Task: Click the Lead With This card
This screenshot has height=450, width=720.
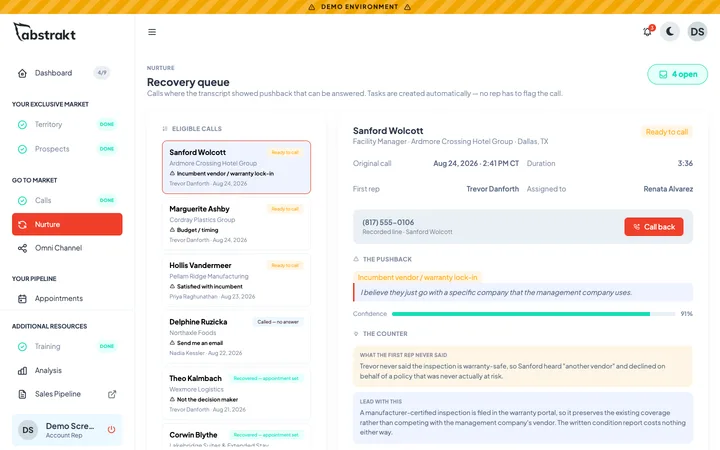Action: (x=523, y=418)
